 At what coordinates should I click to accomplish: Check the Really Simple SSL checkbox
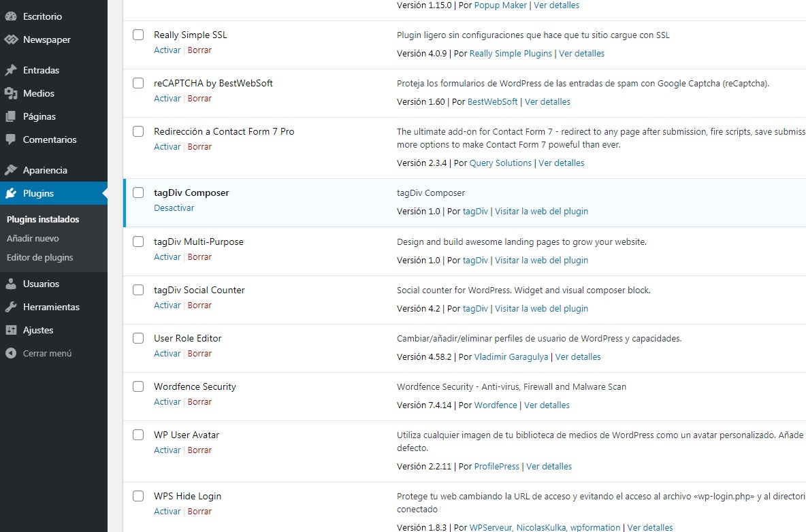[138, 35]
